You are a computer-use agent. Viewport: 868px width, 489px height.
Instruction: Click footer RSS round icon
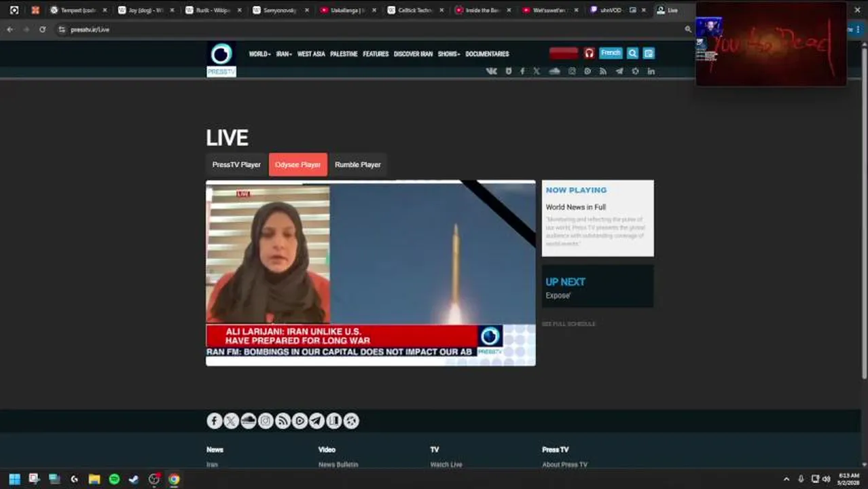pos(283,421)
